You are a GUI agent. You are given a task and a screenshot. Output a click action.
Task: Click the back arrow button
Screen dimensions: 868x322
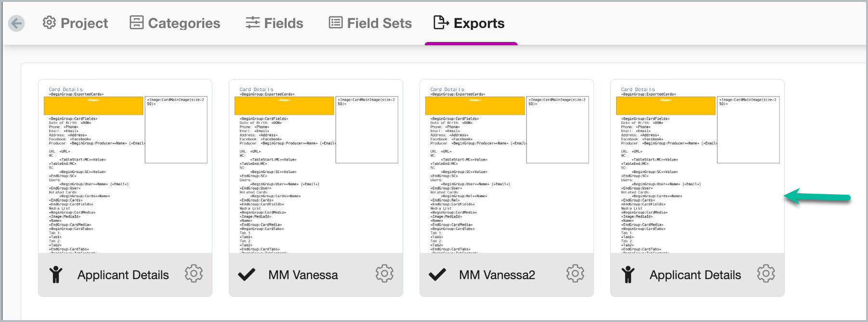click(16, 23)
